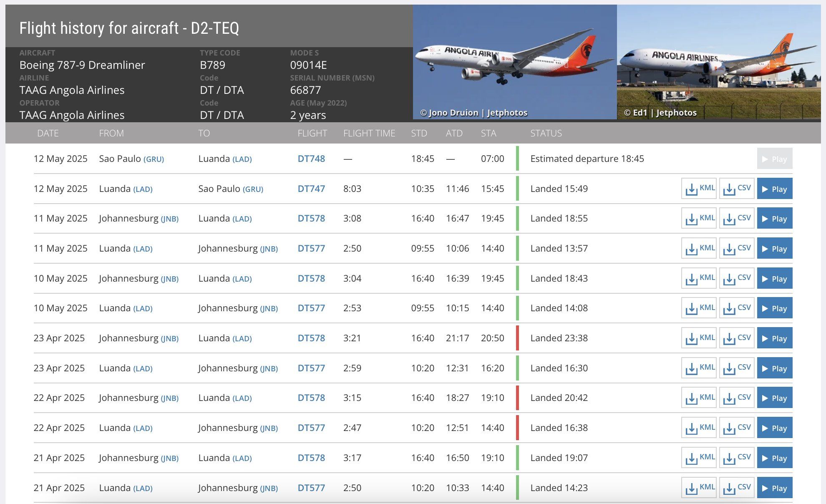Download KML for 22 Apr DT577 flight
The image size is (826, 504).
[699, 428]
